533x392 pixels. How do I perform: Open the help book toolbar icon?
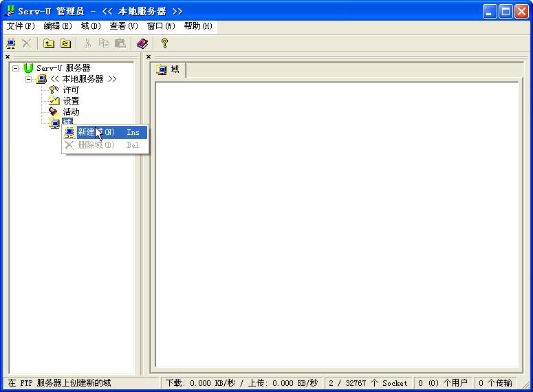click(142, 43)
